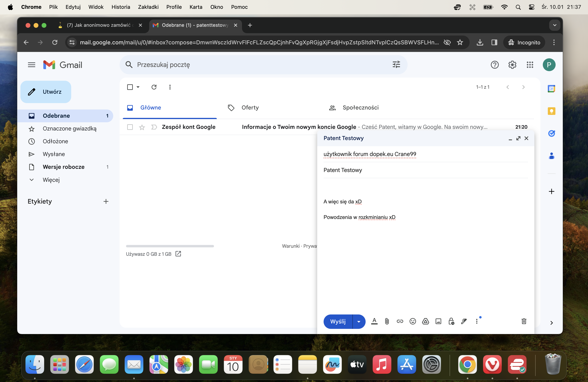Viewport: 588px width, 382px height.
Task: Insert photo using the image icon
Action: (x=438, y=321)
